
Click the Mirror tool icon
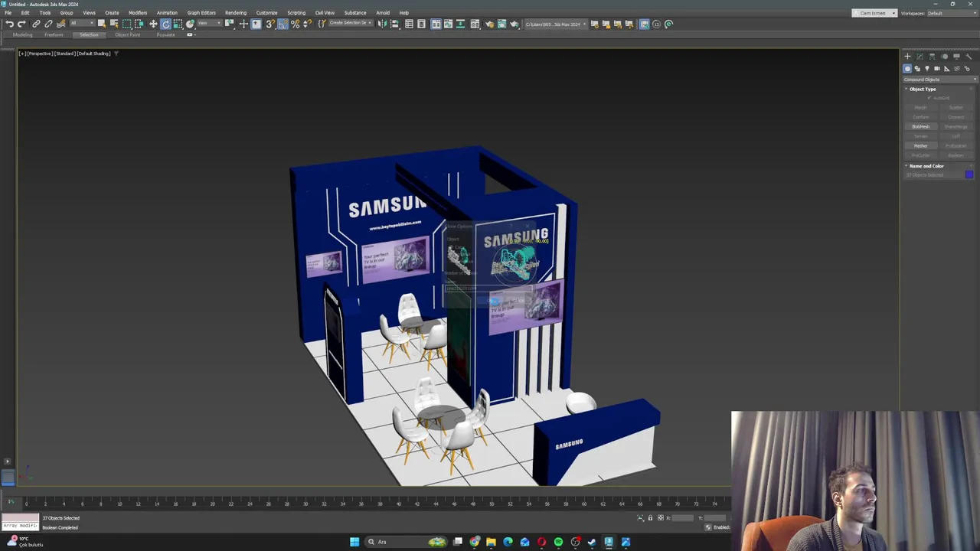tap(382, 24)
